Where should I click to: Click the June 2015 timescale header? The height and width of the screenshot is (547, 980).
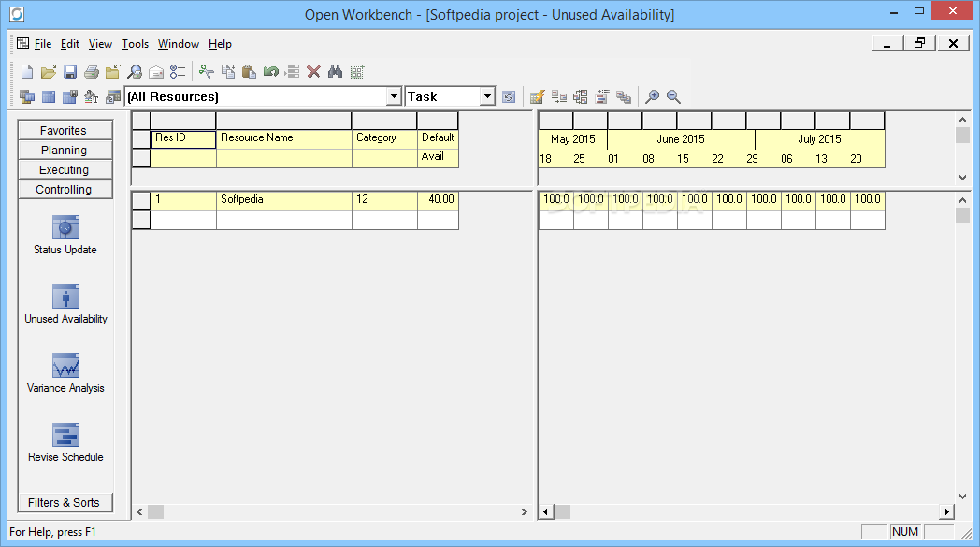coord(681,138)
